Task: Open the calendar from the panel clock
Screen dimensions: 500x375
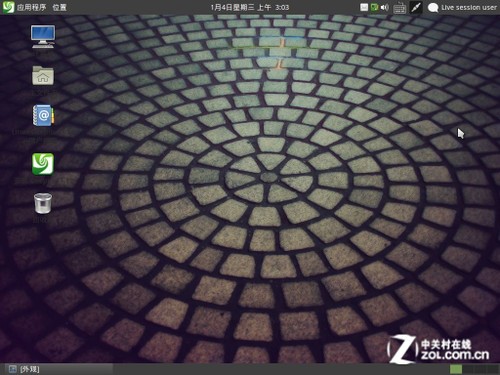Action: (250, 7)
